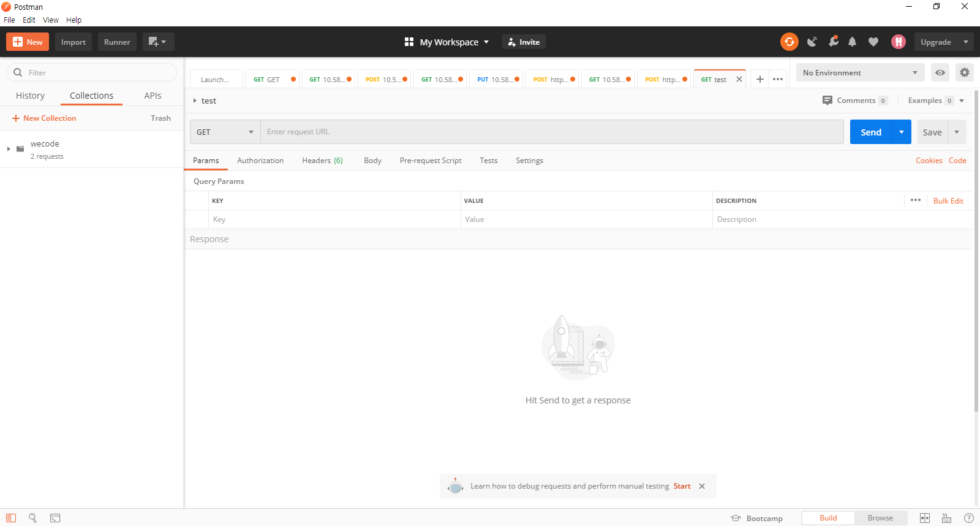The image size is (980, 526).
Task: Open the No Environment dropdown
Action: point(859,72)
